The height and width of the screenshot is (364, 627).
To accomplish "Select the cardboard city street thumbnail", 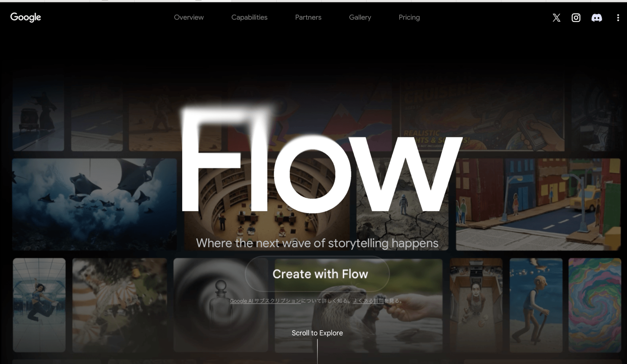I will pos(538,204).
